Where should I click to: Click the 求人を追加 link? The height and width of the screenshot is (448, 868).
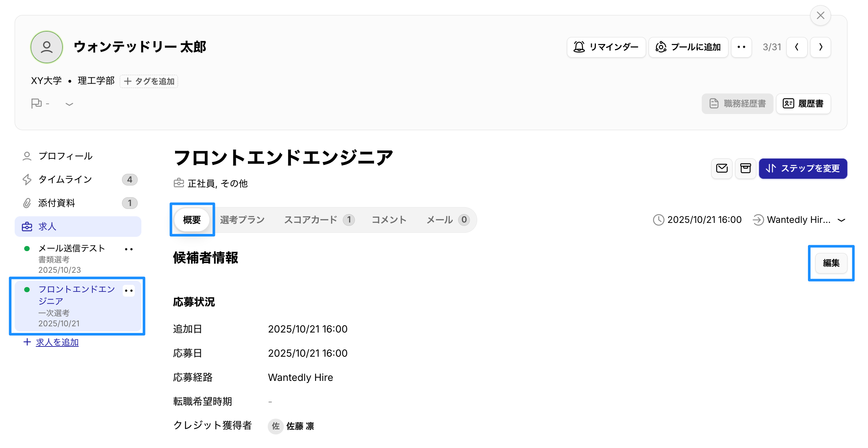coord(57,342)
